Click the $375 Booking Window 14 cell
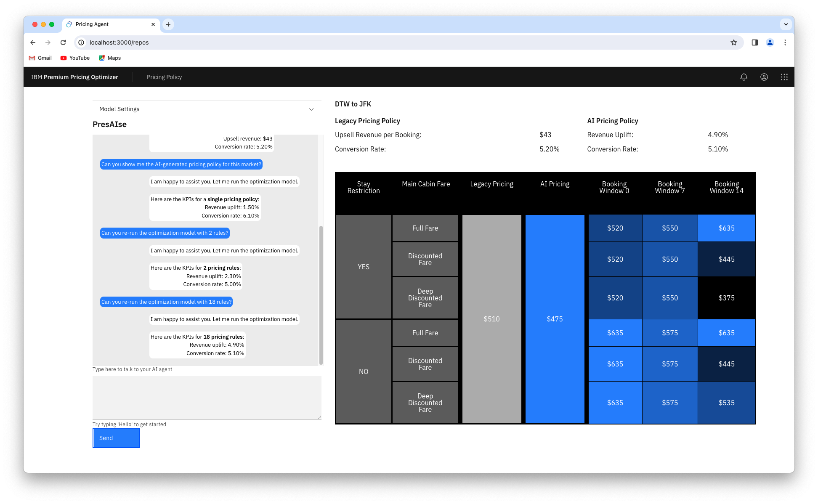This screenshot has height=504, width=818. click(726, 298)
